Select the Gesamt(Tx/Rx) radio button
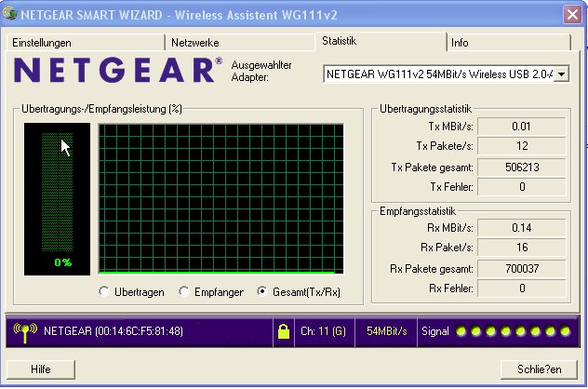Image resolution: width=588 pixels, height=389 pixels. pos(262,291)
